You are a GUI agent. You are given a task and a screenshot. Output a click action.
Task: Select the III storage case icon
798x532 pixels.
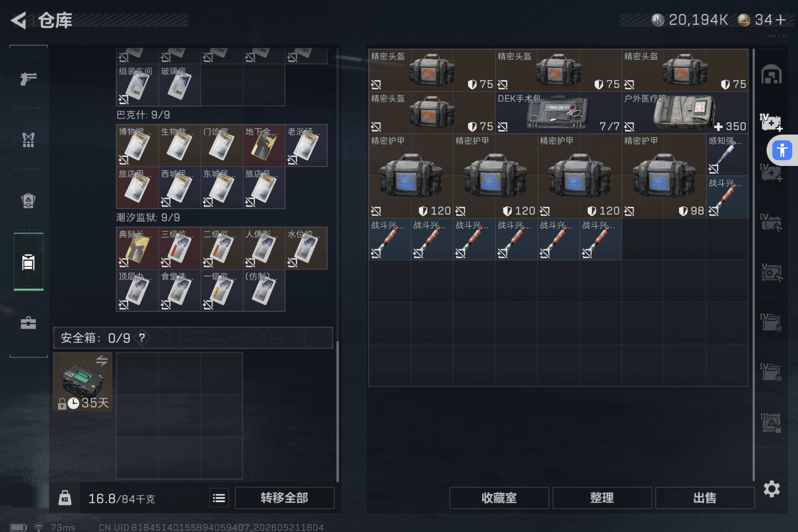pyautogui.click(x=771, y=422)
